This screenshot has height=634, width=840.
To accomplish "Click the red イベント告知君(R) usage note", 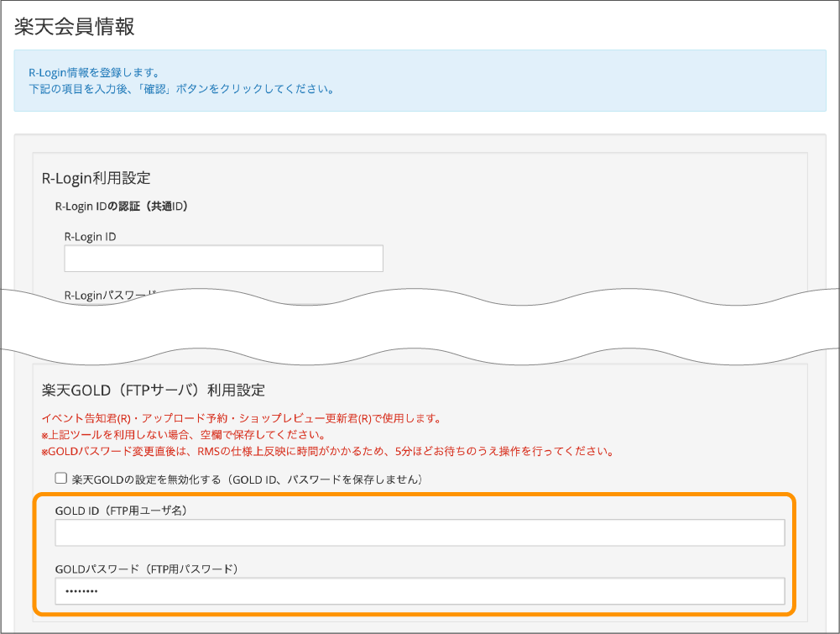I will point(241,418).
